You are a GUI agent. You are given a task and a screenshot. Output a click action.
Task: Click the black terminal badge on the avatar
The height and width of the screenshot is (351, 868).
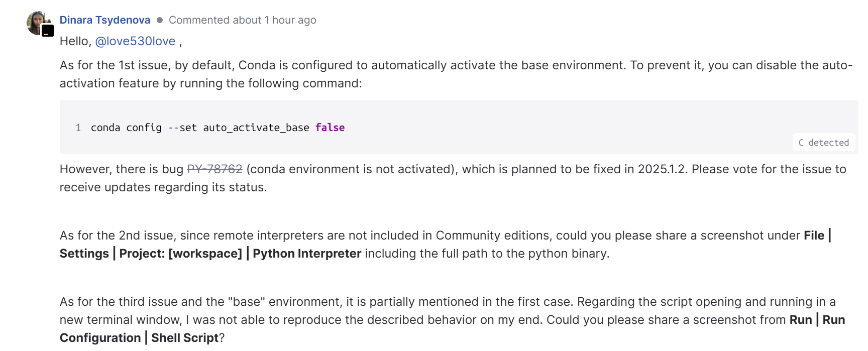coord(48,31)
